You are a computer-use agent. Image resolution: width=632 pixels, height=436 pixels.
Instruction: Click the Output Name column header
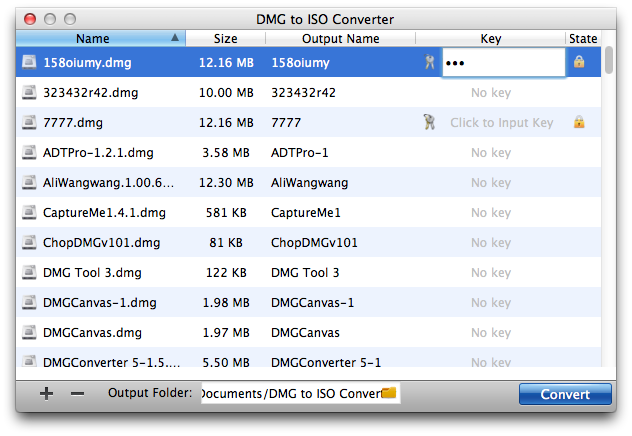(340, 39)
